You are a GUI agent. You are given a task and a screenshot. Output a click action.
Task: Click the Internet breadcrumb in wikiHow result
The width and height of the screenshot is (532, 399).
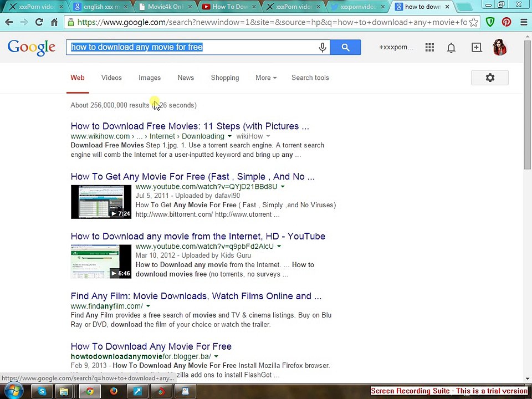point(162,136)
